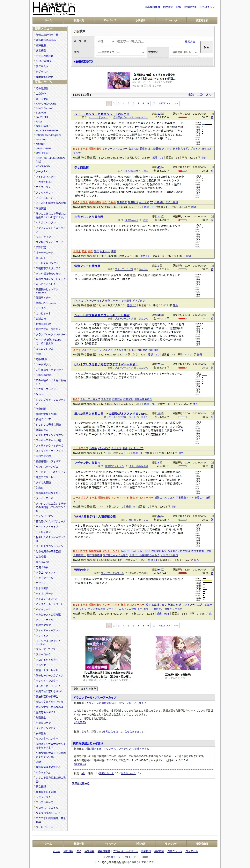Expand the (全文表示) link under 純粋な獣成分じゃぞ寅べ
The width and height of the screenshot is (250, 868).
click(80, 764)
